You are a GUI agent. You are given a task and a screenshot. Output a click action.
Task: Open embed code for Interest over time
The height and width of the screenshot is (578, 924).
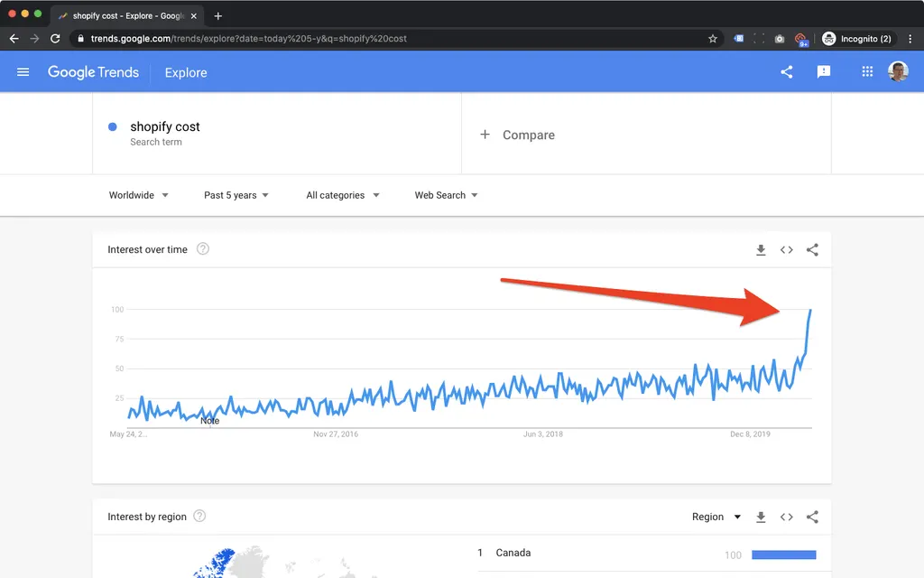click(786, 250)
